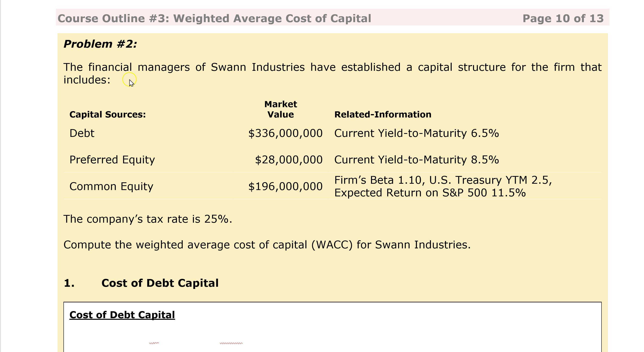This screenshot has height=352, width=644.
Task: Click the 'Related-Information' column header
Action: click(x=383, y=114)
